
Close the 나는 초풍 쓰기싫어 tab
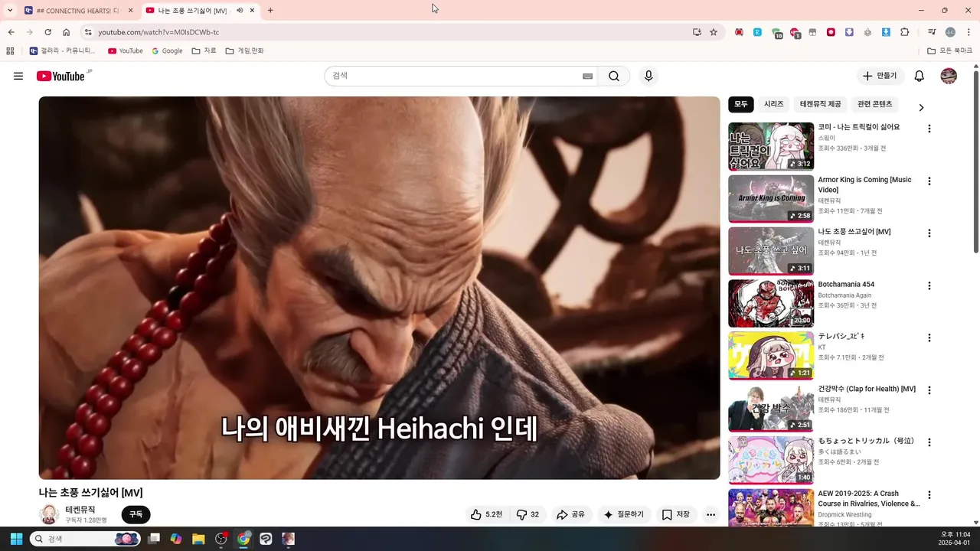point(252,11)
